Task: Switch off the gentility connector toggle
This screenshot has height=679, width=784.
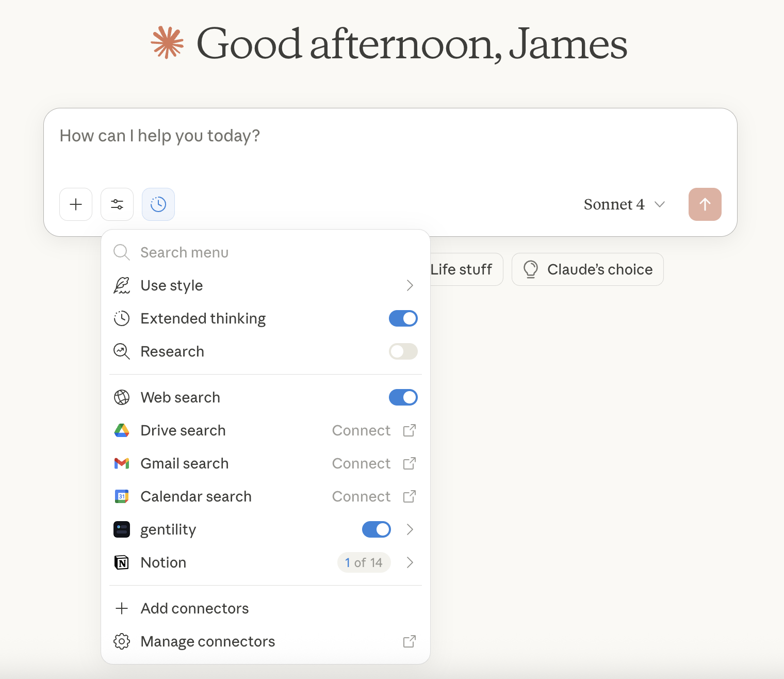Action: point(376,529)
